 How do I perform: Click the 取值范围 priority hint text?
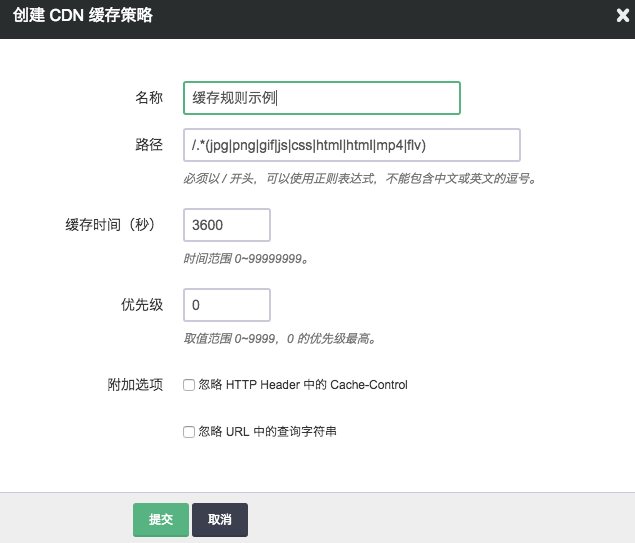tap(279, 339)
